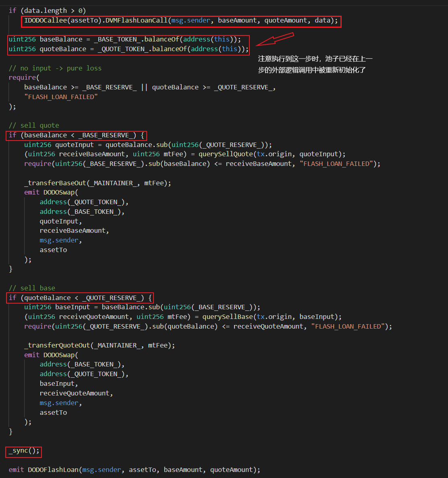Click the '// sell quote' comment
Image resolution: width=448 pixels, height=478 pixels.
(34, 125)
